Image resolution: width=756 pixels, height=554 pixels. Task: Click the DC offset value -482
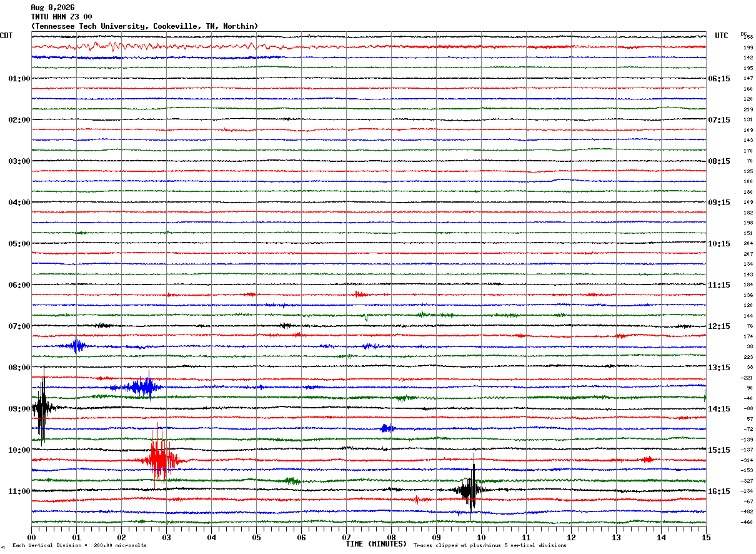(747, 511)
